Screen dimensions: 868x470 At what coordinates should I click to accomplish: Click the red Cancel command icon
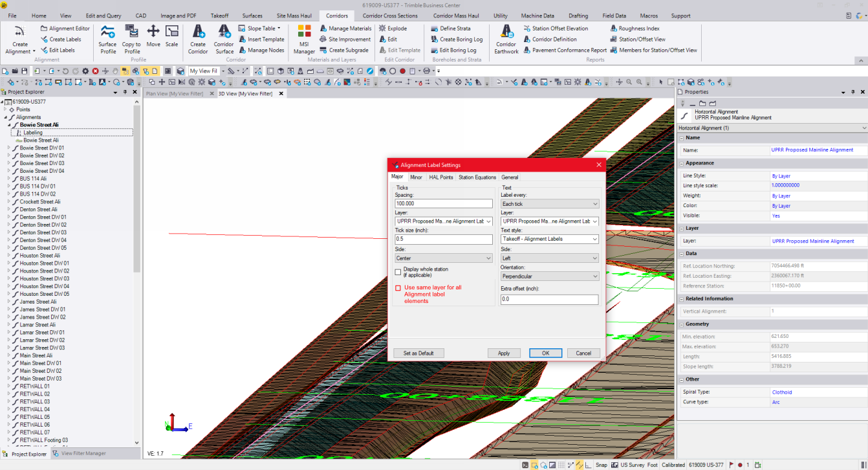point(95,71)
